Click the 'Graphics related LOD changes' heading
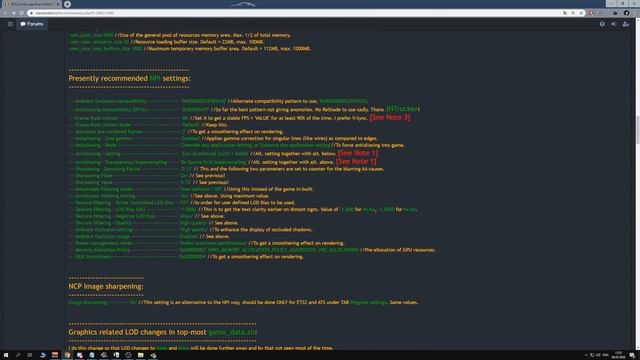 (x=162, y=332)
